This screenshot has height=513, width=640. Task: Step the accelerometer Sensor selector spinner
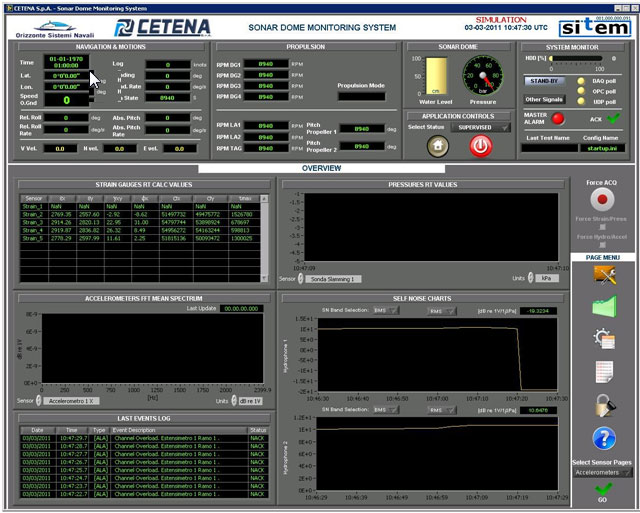(x=38, y=400)
